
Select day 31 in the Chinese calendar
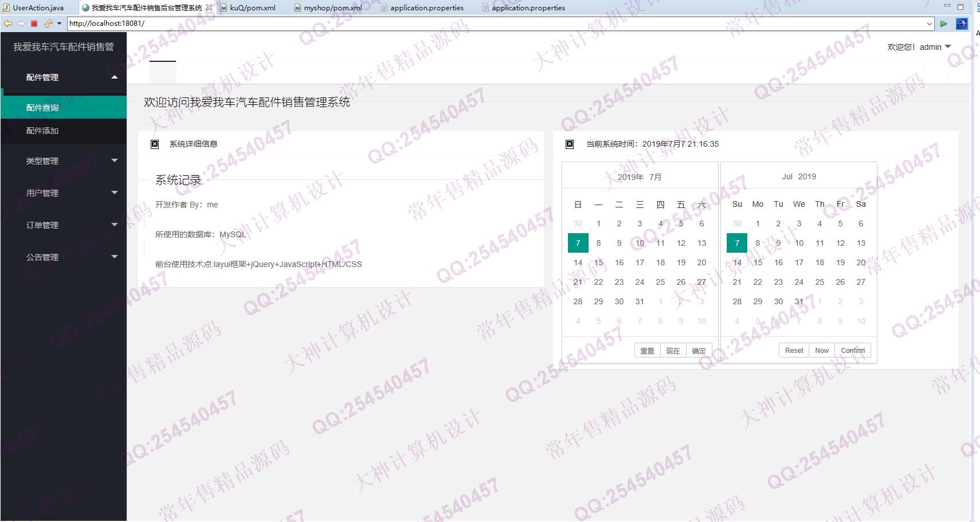tap(640, 301)
